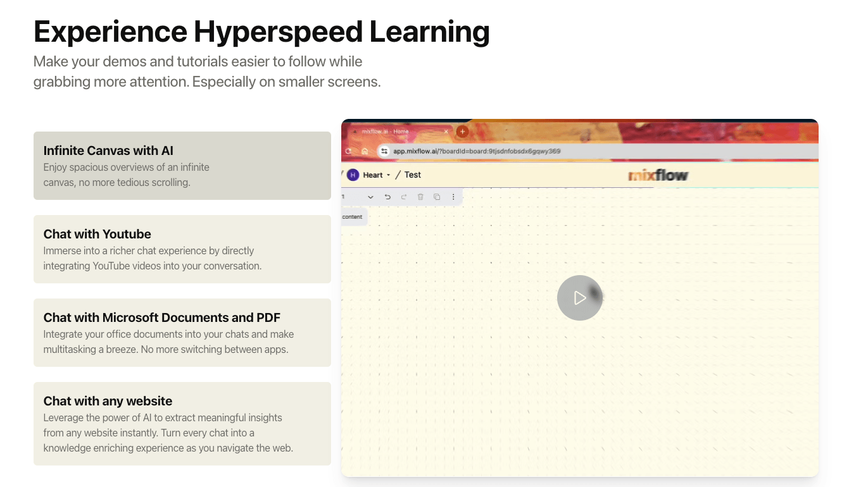The height and width of the screenshot is (487, 868).
Task: Click the site settings icon in address bar
Action: coord(384,151)
